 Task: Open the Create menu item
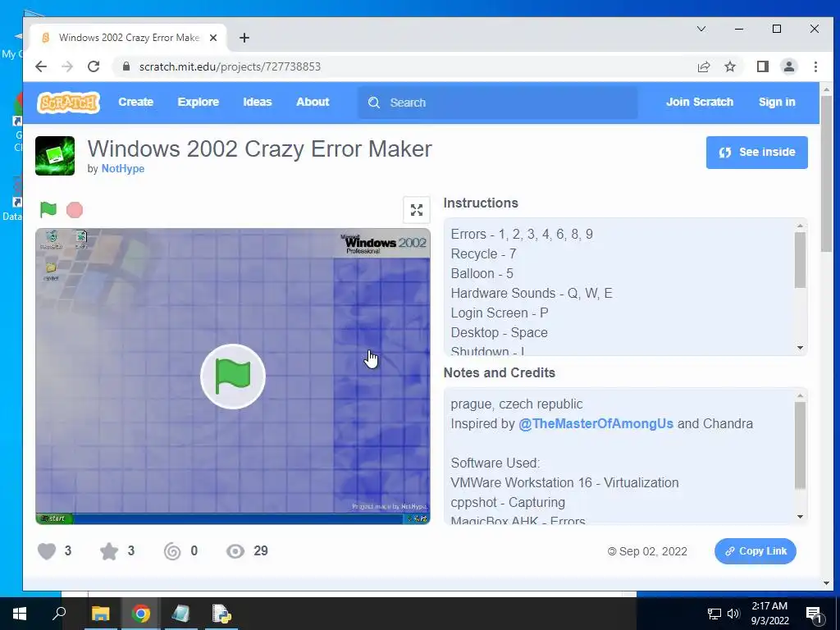pyautogui.click(x=135, y=102)
